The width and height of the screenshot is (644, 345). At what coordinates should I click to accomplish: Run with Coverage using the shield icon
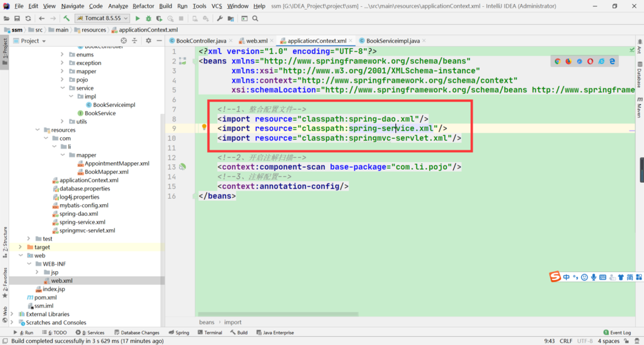pyautogui.click(x=159, y=19)
